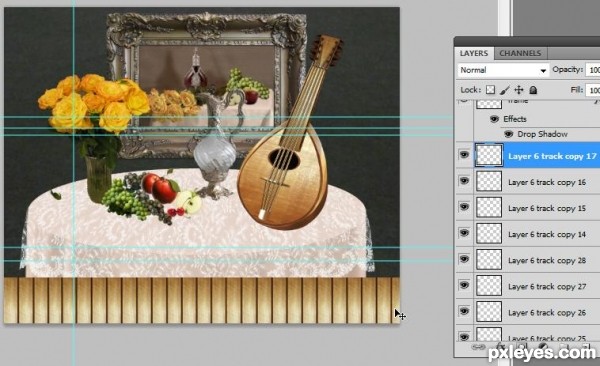Viewport: 600px width, 366px height.
Task: Click thumbnail of Layer 6 track copy 15
Action: pos(489,207)
